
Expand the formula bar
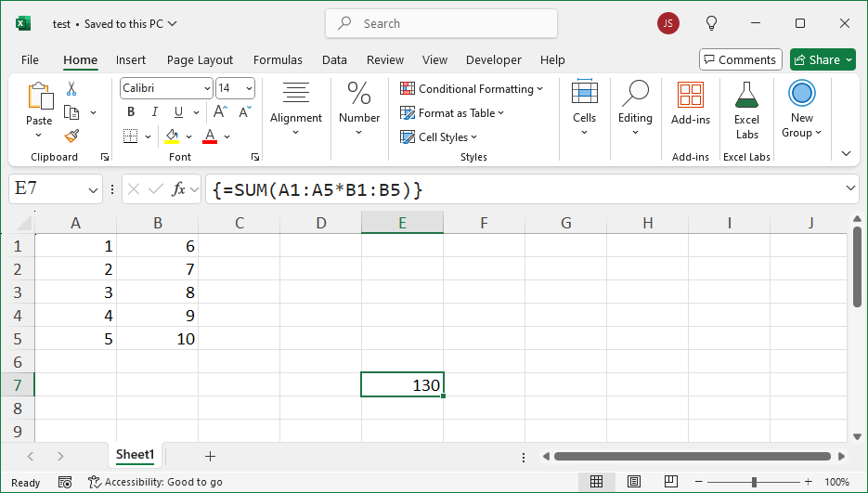pyautogui.click(x=850, y=188)
